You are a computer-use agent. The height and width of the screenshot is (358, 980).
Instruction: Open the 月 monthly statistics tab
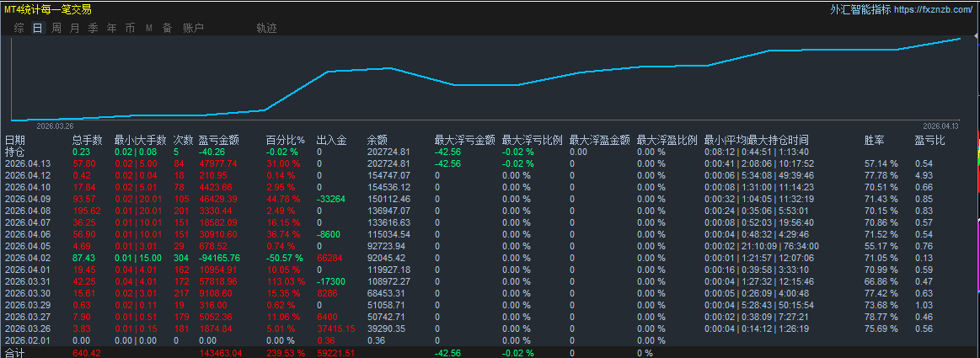pos(75,28)
